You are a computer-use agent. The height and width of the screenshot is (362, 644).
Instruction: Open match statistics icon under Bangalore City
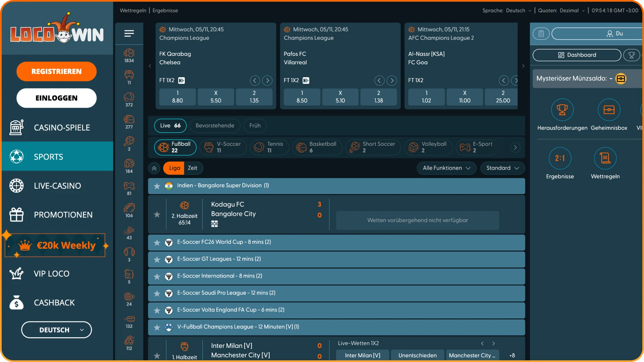pyautogui.click(x=215, y=224)
